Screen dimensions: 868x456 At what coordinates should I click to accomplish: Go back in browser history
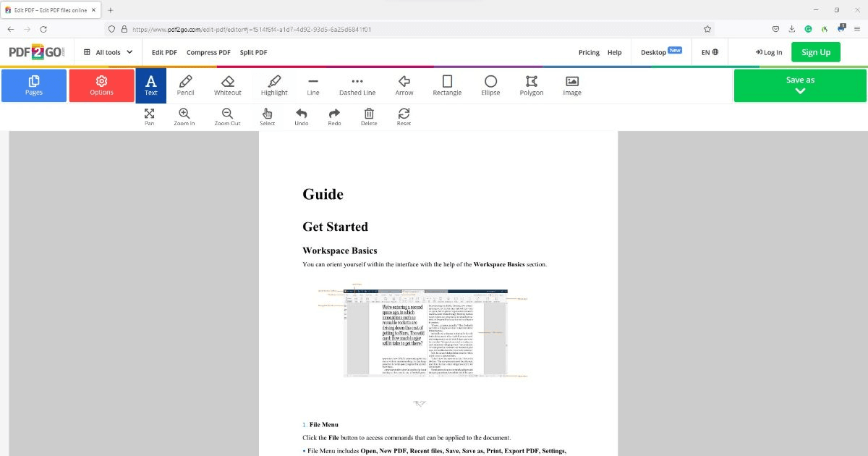tap(11, 29)
